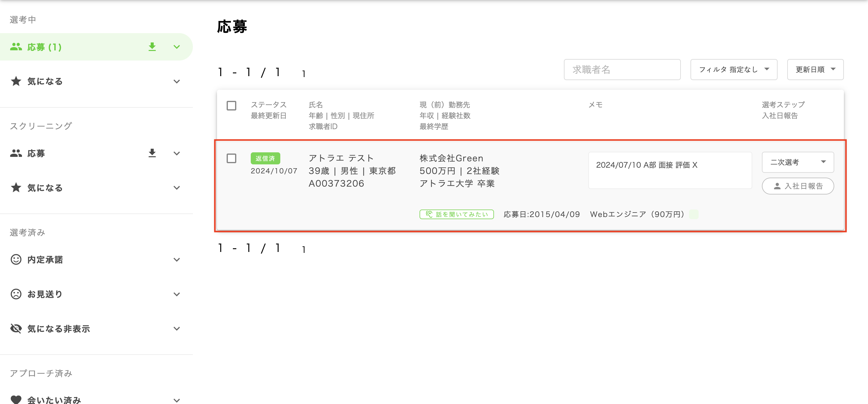Click the 返信済 status badge

(265, 158)
